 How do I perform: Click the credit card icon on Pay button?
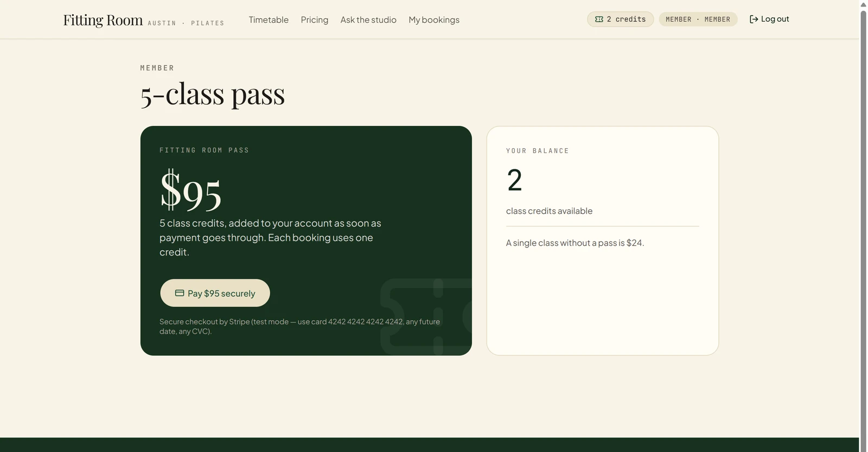point(180,293)
